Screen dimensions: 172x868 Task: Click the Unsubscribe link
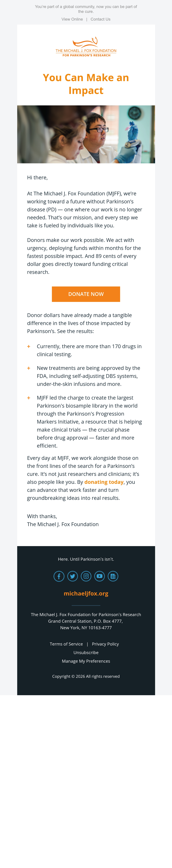tap(86, 653)
